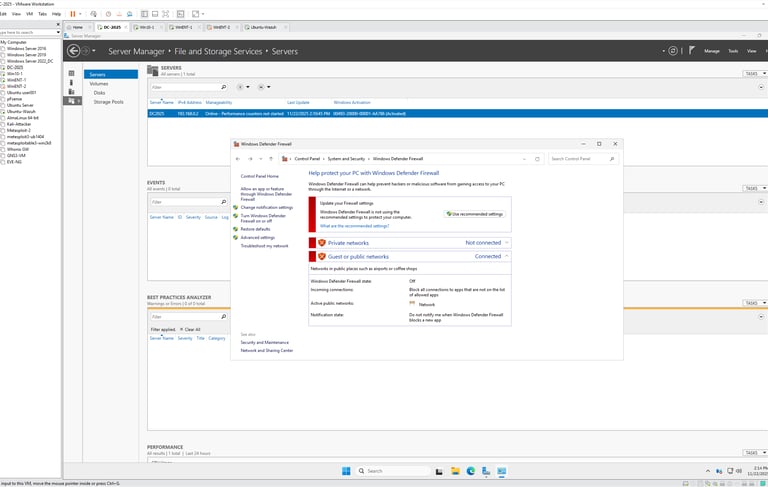The image size is (768, 487).
Task: Sort by Last Update column
Action: pos(298,102)
